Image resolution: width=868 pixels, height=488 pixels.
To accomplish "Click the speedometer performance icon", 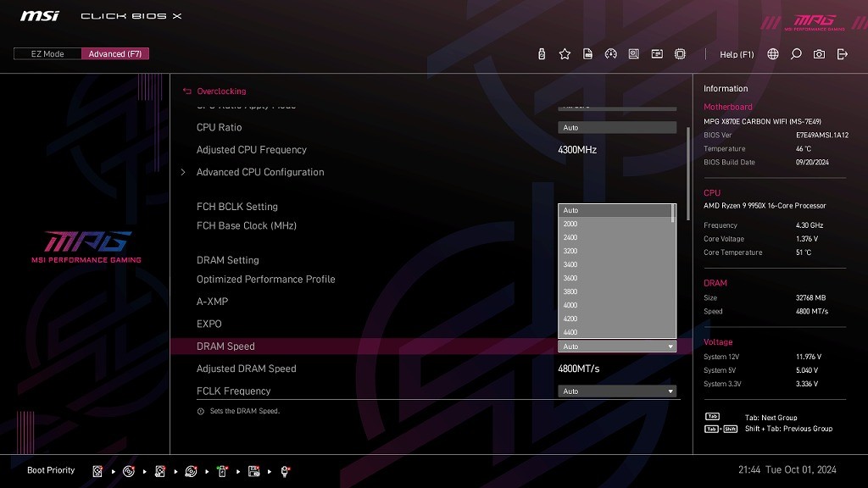I will (x=610, y=54).
